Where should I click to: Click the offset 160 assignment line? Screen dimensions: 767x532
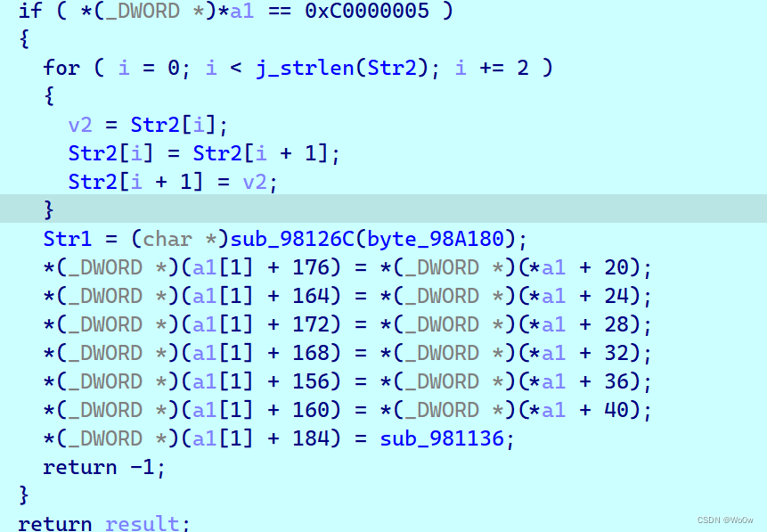point(347,410)
